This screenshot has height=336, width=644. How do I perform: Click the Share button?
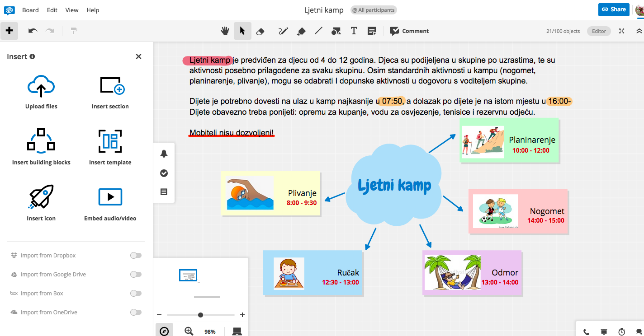pos(613,9)
